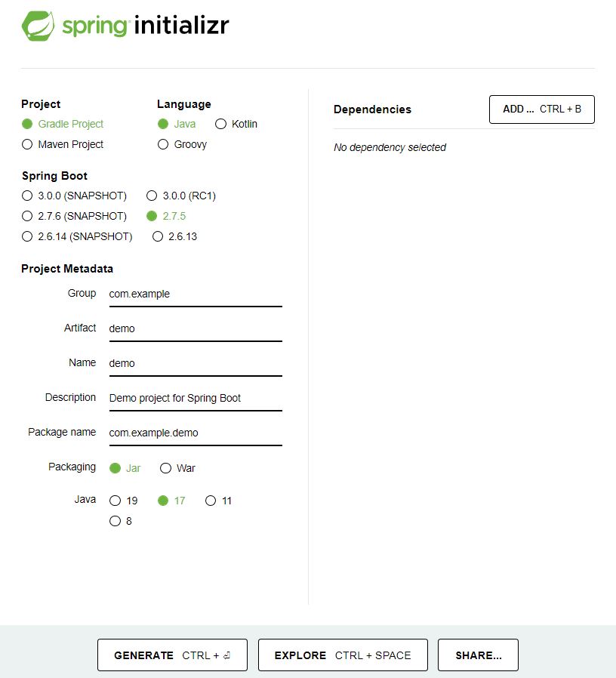Click the Spring Initializr logo
Viewport: 616px width, 678px height.
pos(125,26)
